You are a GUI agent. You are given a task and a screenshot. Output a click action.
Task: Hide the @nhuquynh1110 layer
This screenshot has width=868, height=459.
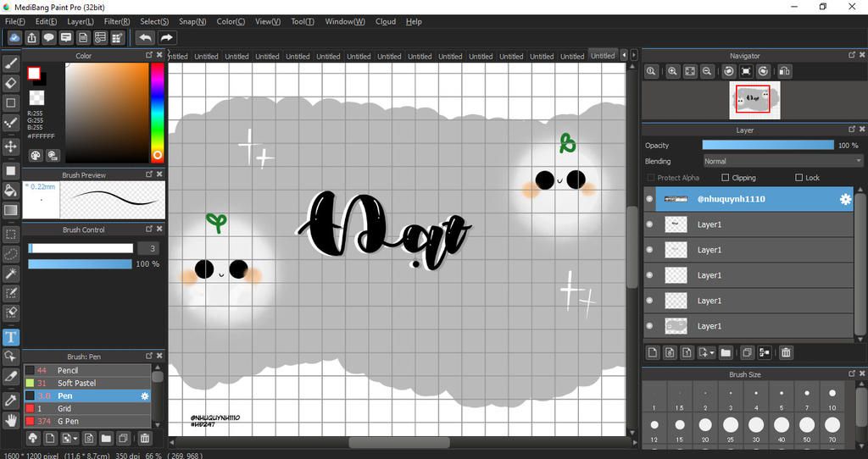tap(650, 199)
